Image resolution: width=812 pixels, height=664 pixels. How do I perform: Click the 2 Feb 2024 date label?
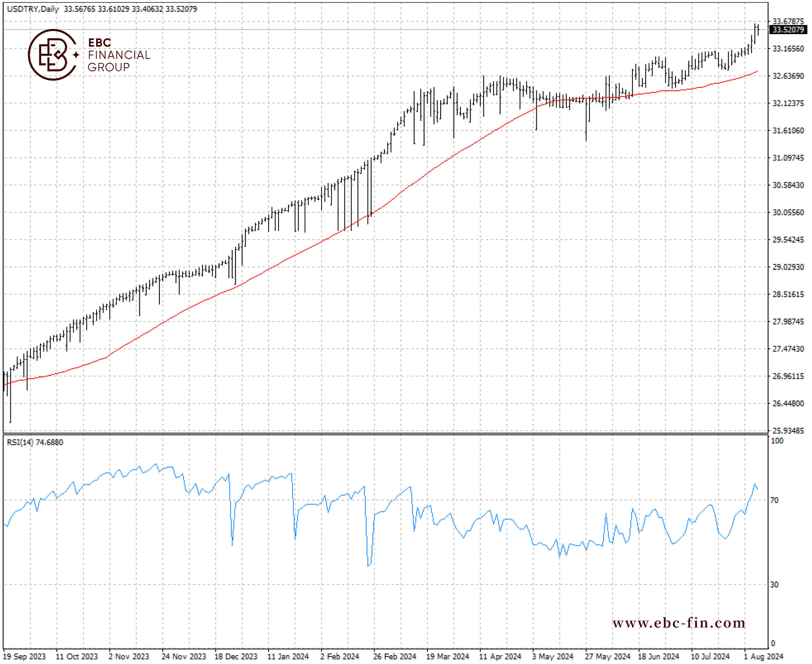tap(340, 656)
